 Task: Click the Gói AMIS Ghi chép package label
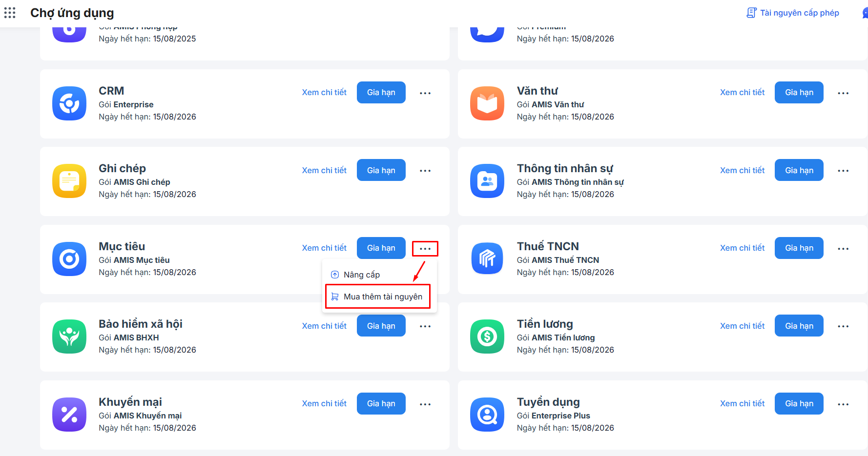[x=134, y=182]
